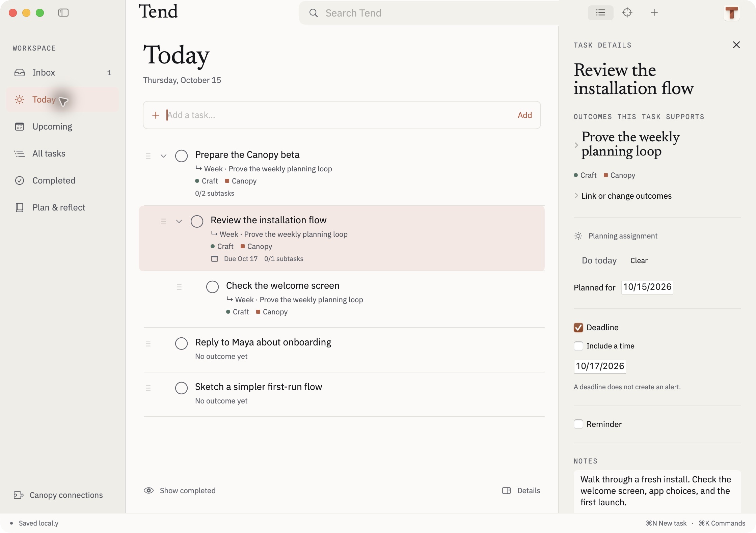Image resolution: width=756 pixels, height=533 pixels.
Task: Expand Link or change outcomes
Action: (x=576, y=196)
